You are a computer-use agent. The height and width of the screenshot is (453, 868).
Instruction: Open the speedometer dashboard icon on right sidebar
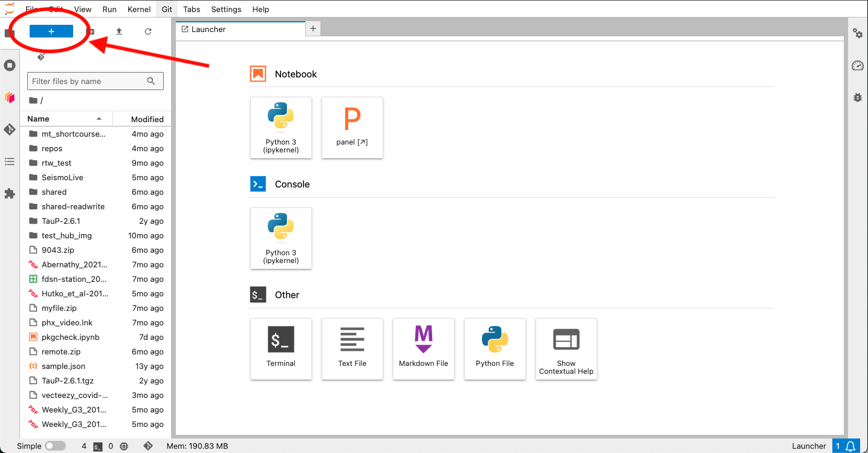(858, 65)
